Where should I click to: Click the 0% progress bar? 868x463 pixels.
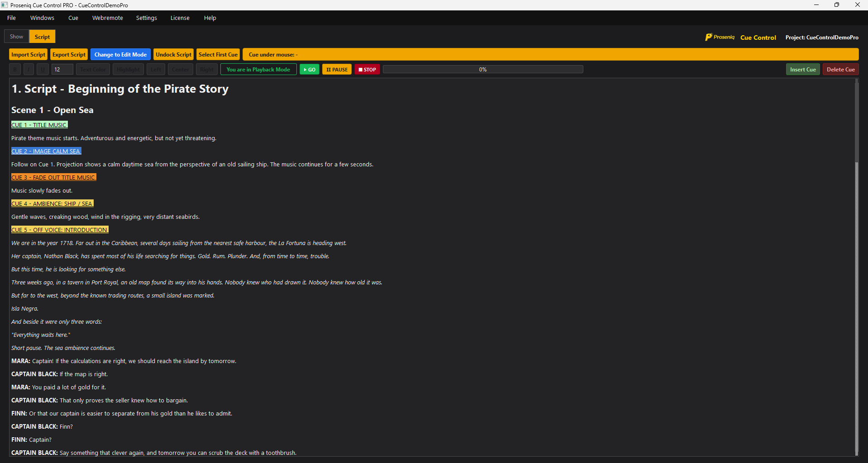pos(483,69)
